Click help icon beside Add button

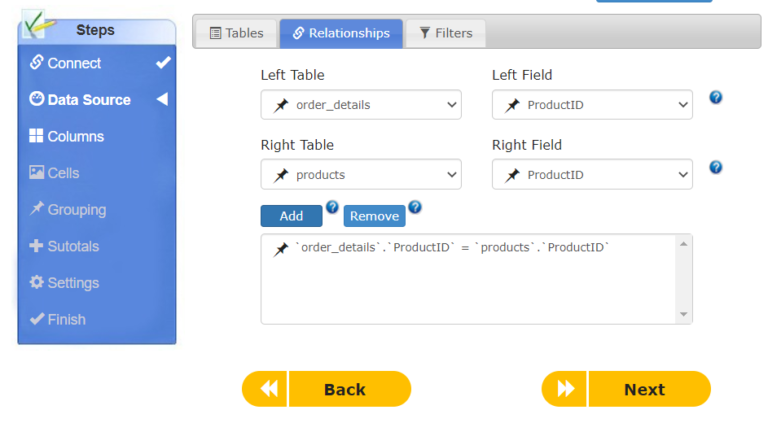tap(332, 207)
